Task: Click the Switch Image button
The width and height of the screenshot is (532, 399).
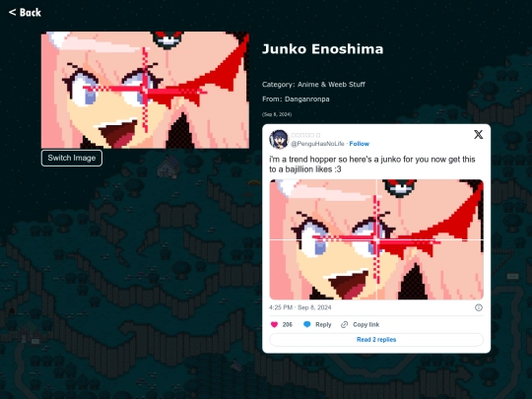Action: point(72,158)
